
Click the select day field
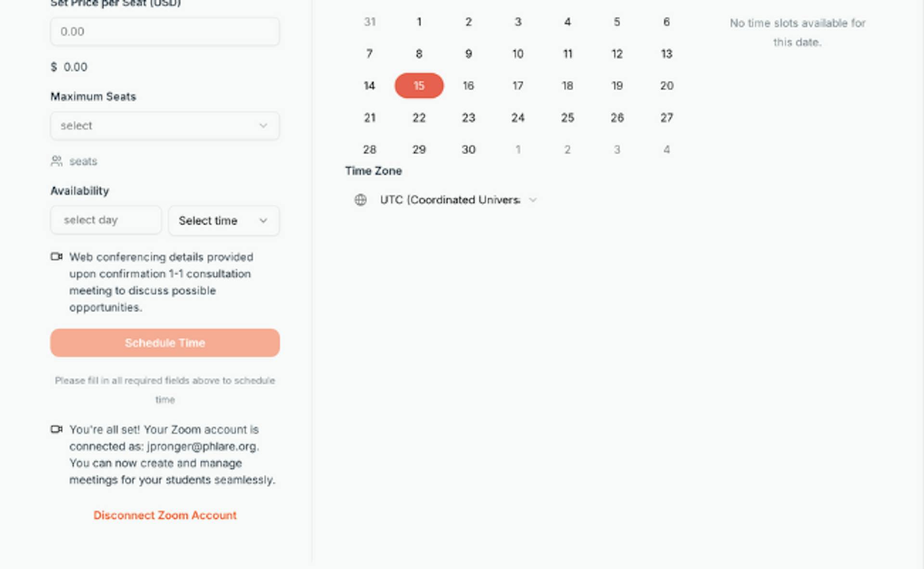[105, 220]
